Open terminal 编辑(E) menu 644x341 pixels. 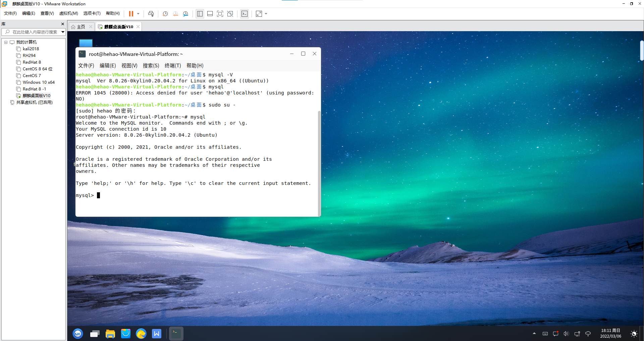point(108,66)
